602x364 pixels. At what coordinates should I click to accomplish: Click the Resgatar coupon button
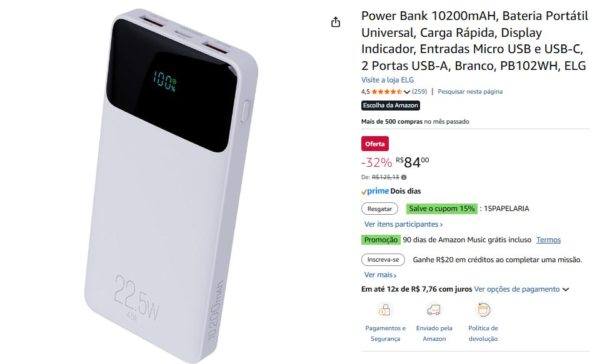[x=379, y=209]
